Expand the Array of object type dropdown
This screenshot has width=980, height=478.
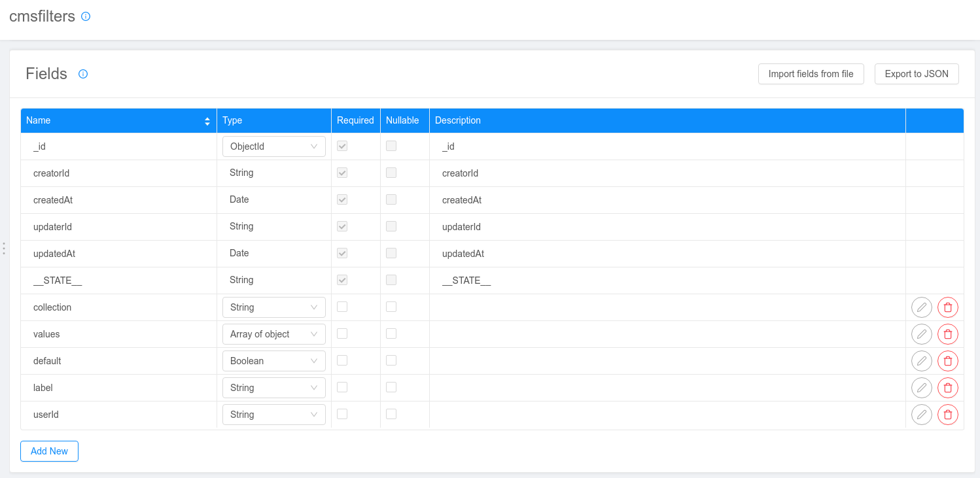tap(273, 334)
